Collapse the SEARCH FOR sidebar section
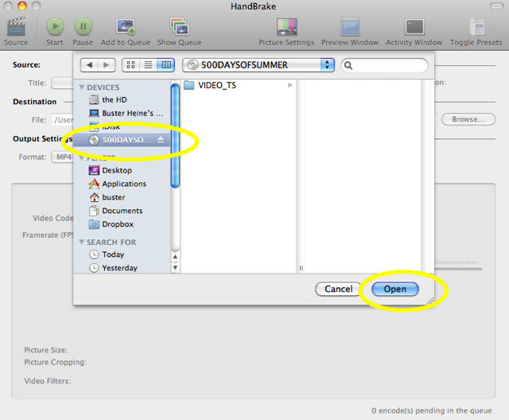The height and width of the screenshot is (420, 509). point(81,242)
